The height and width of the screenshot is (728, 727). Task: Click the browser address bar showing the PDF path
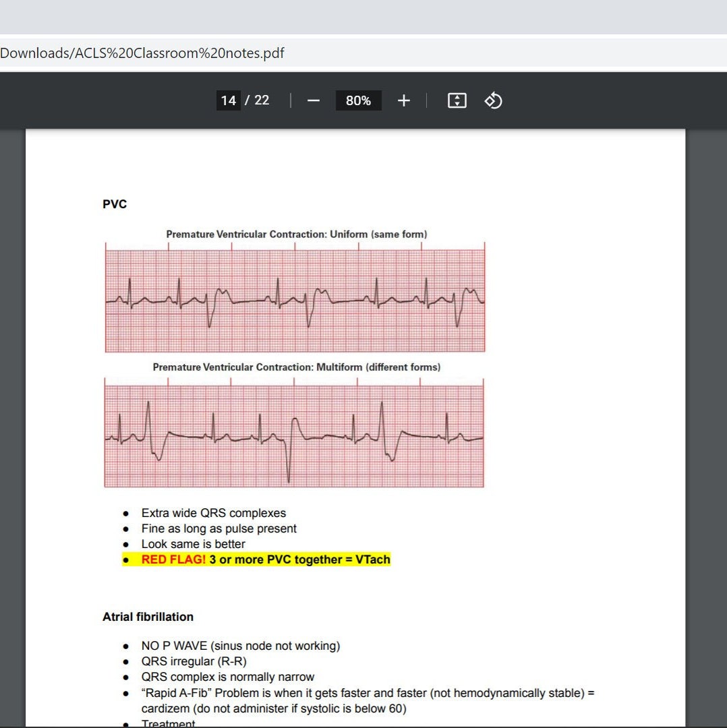tap(143, 53)
